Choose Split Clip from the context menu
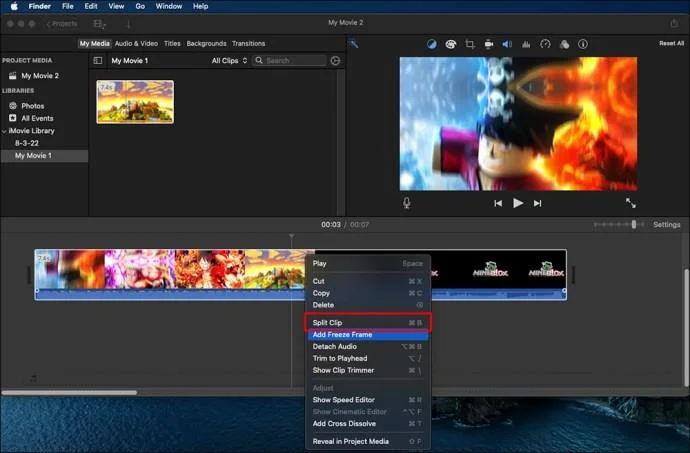Viewport: 690px width, 453px height. tap(368, 323)
